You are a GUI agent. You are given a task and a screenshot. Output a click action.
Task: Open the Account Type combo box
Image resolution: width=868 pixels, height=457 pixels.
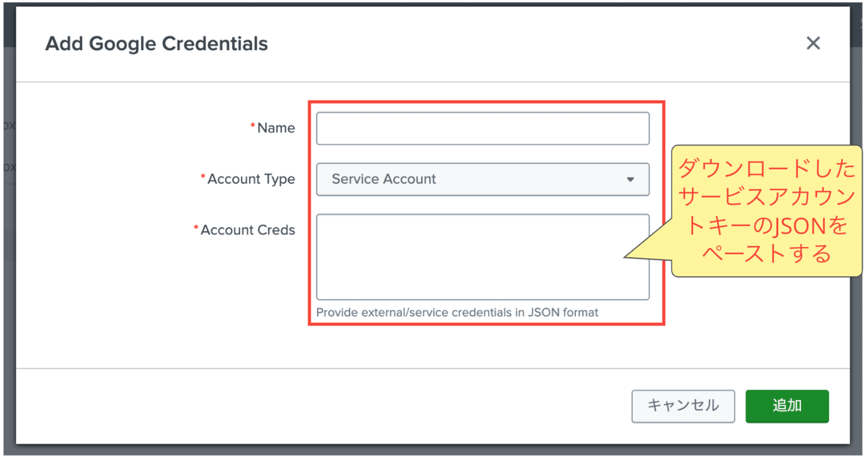click(483, 180)
